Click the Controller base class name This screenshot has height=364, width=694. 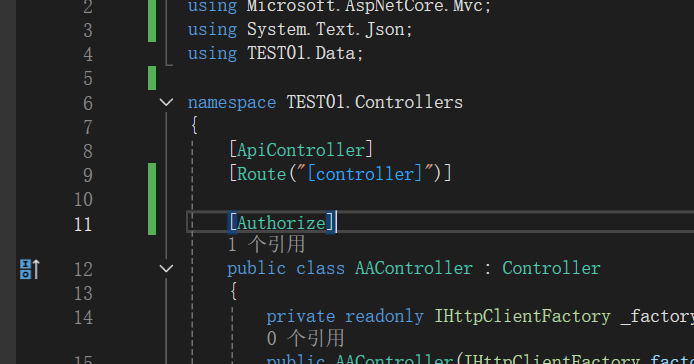pyautogui.click(x=551, y=268)
